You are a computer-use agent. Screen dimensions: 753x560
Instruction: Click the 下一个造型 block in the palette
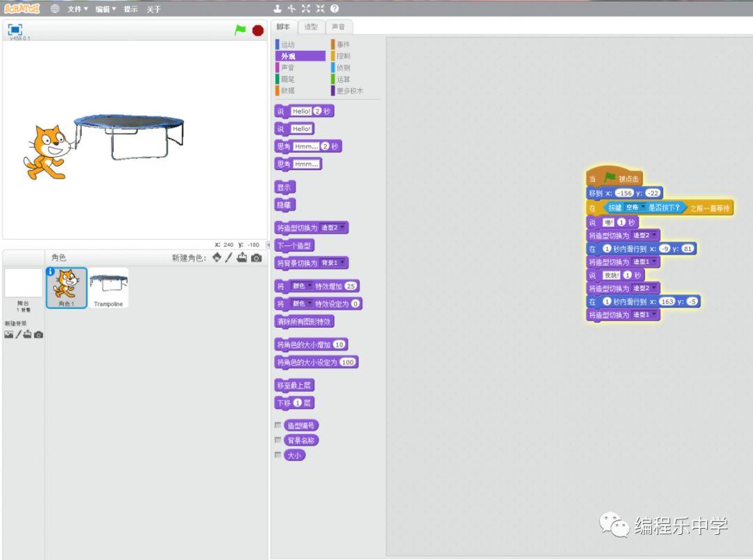[295, 246]
